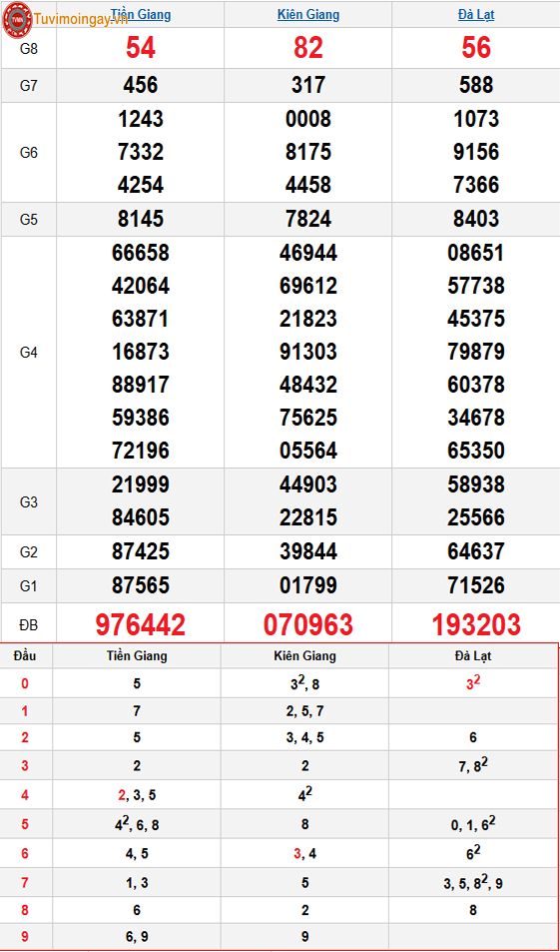Click Kiên Giang G5 number 7824
Screen dimensions: 560x952
tap(308, 219)
